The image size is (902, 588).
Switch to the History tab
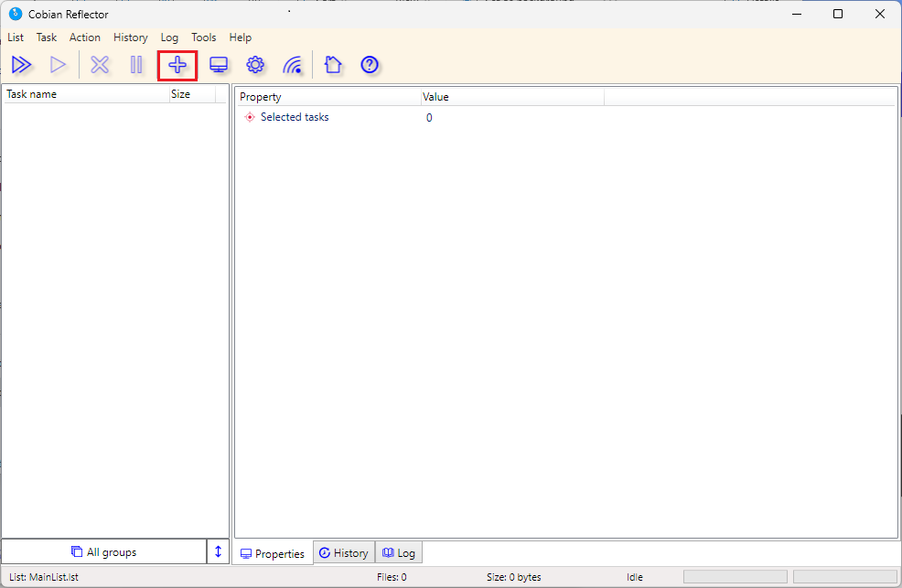tap(344, 553)
